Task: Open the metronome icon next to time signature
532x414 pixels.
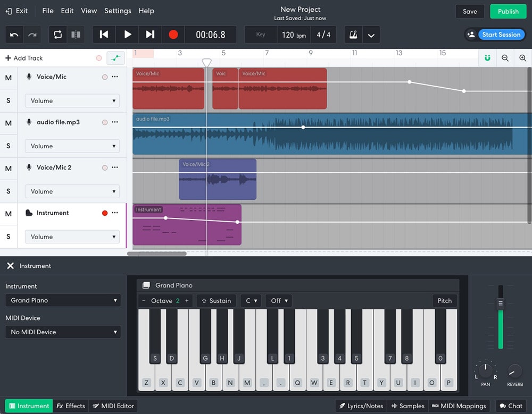Action: [353, 34]
